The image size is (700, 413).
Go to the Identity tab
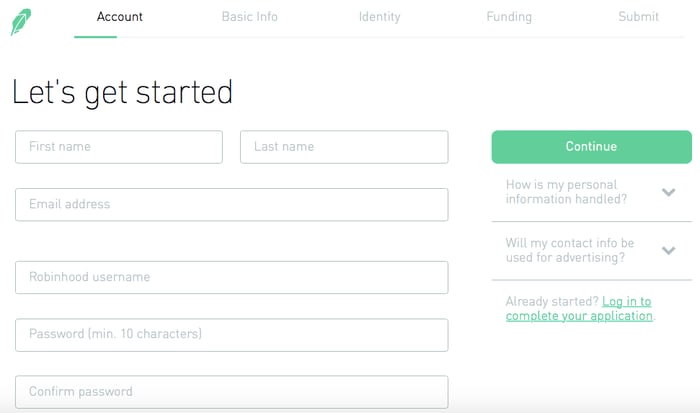pos(379,17)
